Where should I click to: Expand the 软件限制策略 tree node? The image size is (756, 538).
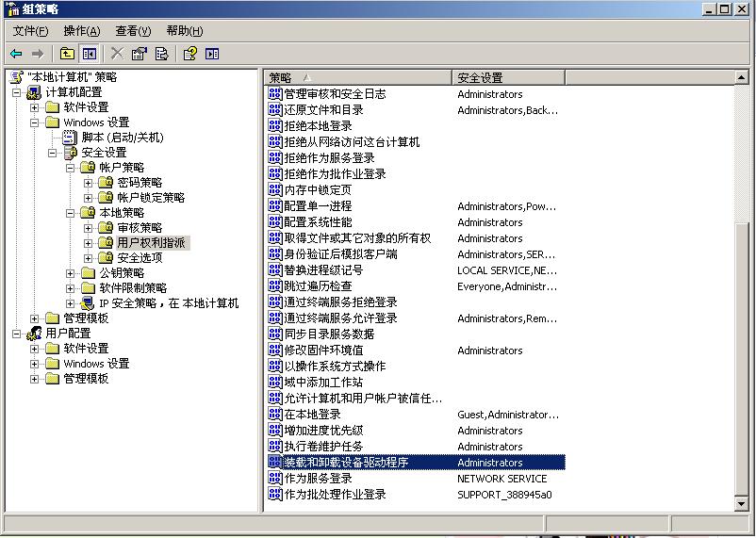point(71,288)
